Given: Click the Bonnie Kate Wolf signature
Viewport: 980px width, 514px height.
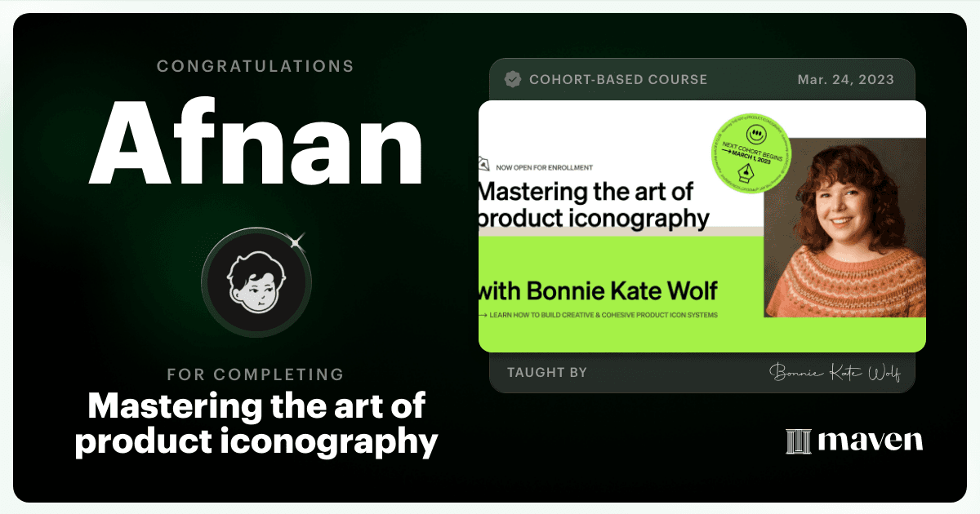Looking at the screenshot, I should point(834,373).
